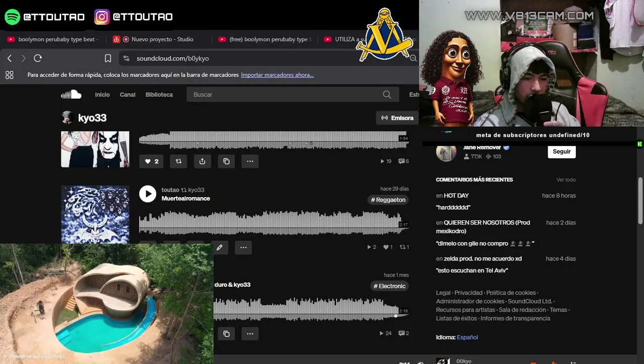This screenshot has width=644, height=364.
Task: Reload the SoundCloud page
Action: 37,58
